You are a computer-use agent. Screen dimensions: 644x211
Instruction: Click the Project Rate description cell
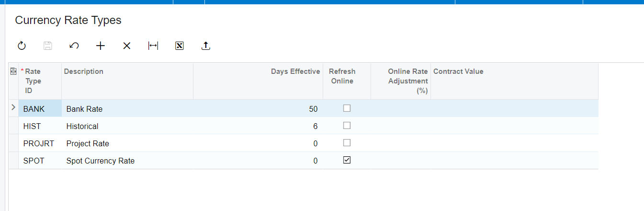127,143
